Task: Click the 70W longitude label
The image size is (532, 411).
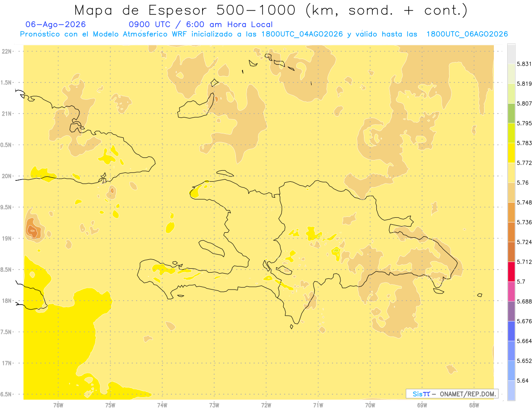Action: 370,405
